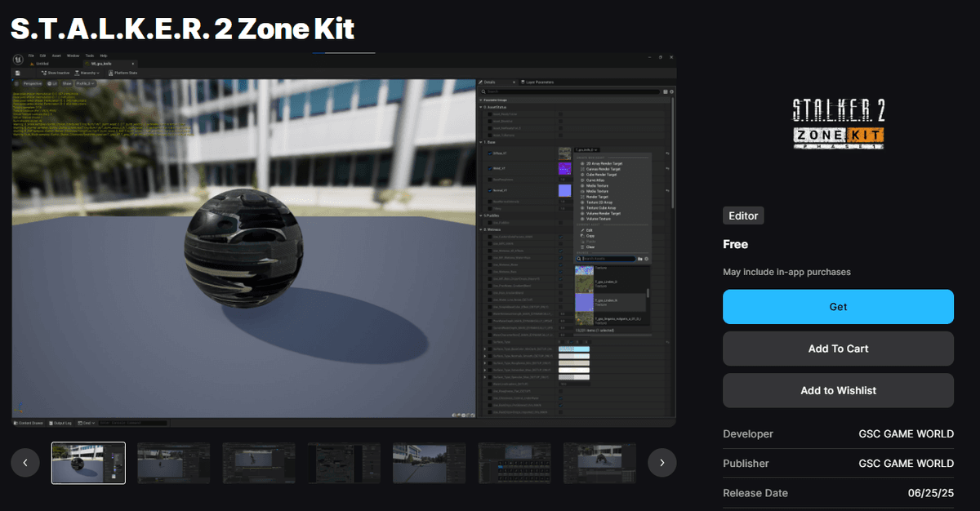Collapse the 0.AssetStatus section

coord(481,107)
